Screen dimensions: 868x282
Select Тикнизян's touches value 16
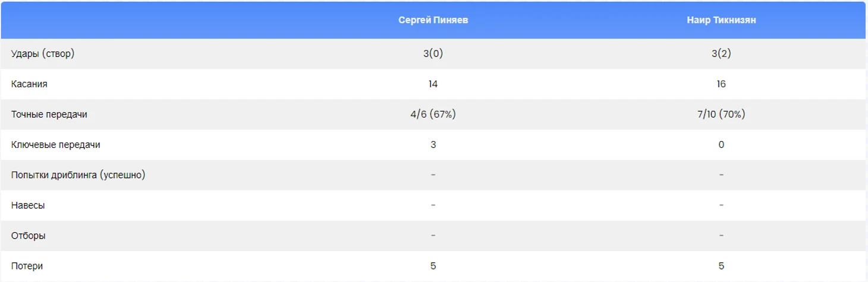coord(721,84)
